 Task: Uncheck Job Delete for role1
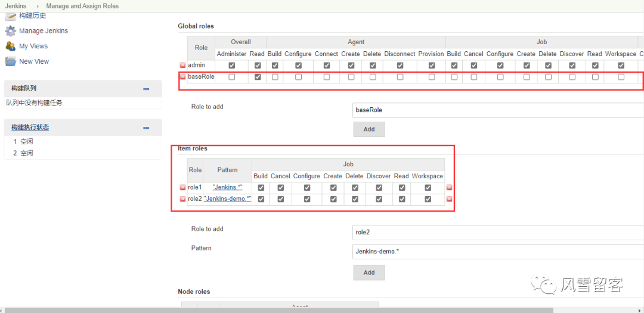[x=354, y=188]
